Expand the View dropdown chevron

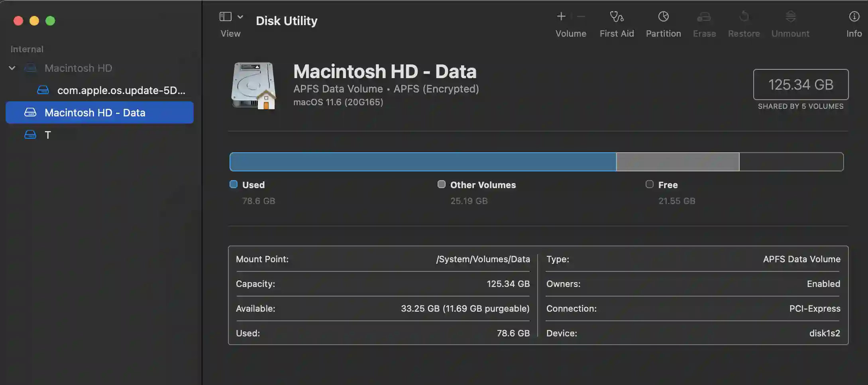coord(240,17)
